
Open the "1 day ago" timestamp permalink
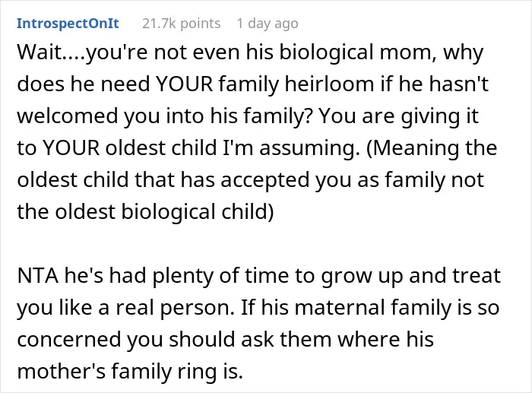point(268,24)
